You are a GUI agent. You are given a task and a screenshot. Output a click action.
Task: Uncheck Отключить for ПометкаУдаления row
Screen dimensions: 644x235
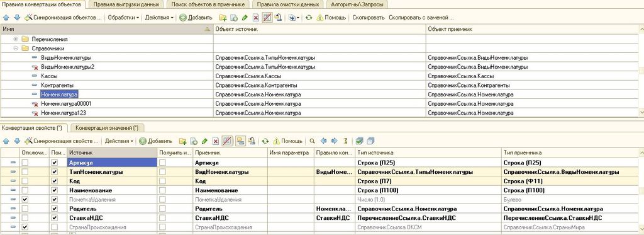(25, 199)
